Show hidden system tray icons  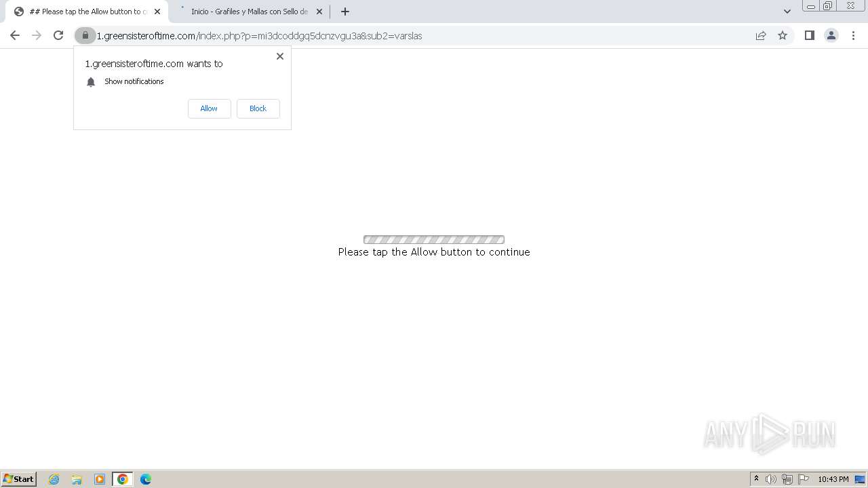pos(756,479)
